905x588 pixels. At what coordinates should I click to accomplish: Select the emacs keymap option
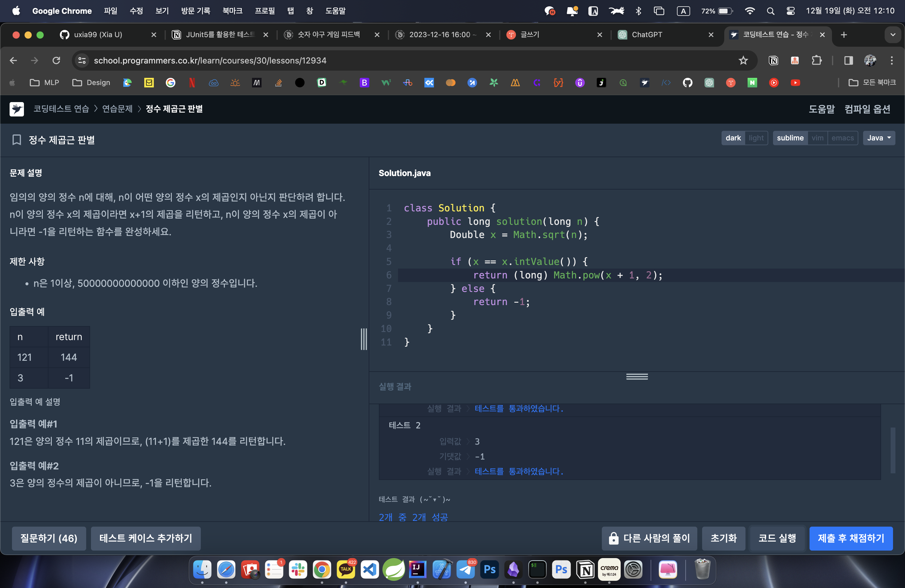pyautogui.click(x=842, y=138)
